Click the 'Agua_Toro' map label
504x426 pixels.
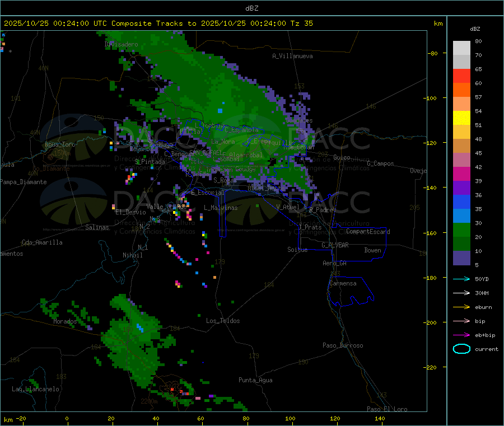click(x=60, y=144)
